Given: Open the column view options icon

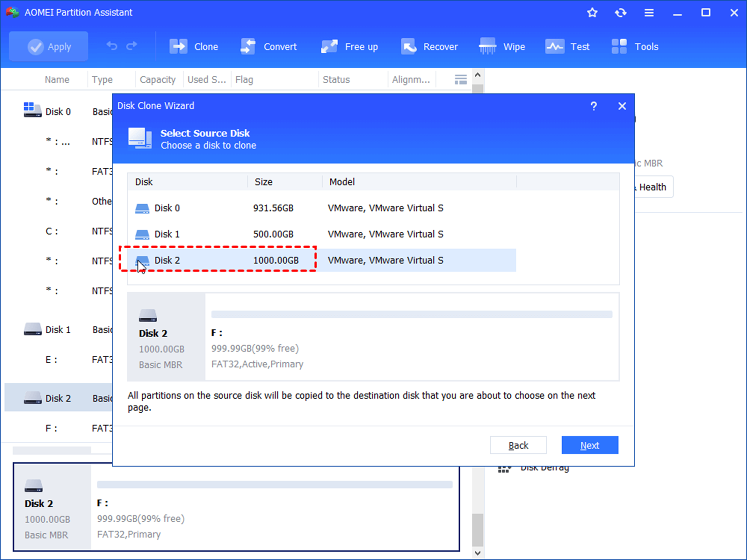Looking at the screenshot, I should (461, 80).
